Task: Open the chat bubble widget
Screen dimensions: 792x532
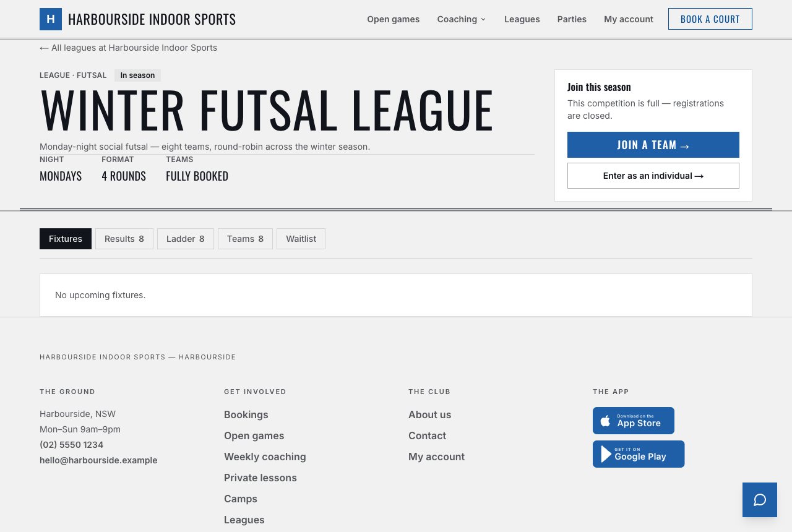Action: (x=760, y=500)
